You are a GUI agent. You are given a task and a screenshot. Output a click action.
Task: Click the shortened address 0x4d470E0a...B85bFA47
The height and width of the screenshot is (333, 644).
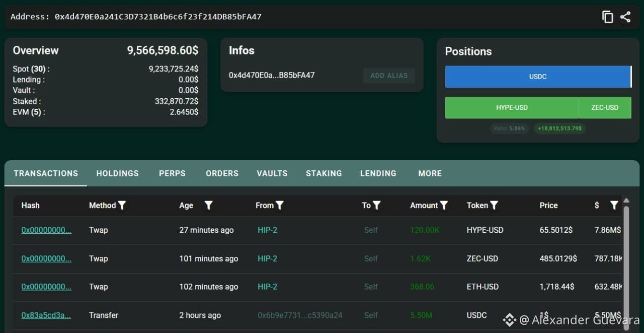(x=272, y=76)
